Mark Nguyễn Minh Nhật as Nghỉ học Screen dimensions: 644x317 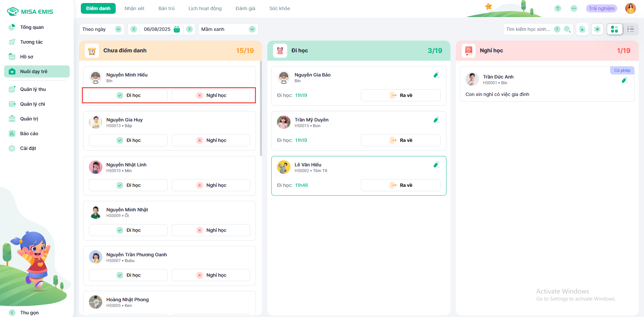click(x=211, y=230)
